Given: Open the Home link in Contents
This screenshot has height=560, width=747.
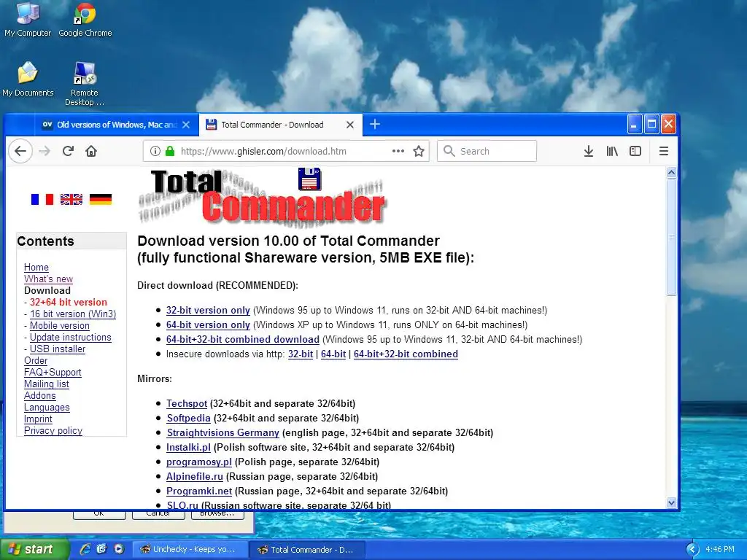Looking at the screenshot, I should click(x=36, y=267).
